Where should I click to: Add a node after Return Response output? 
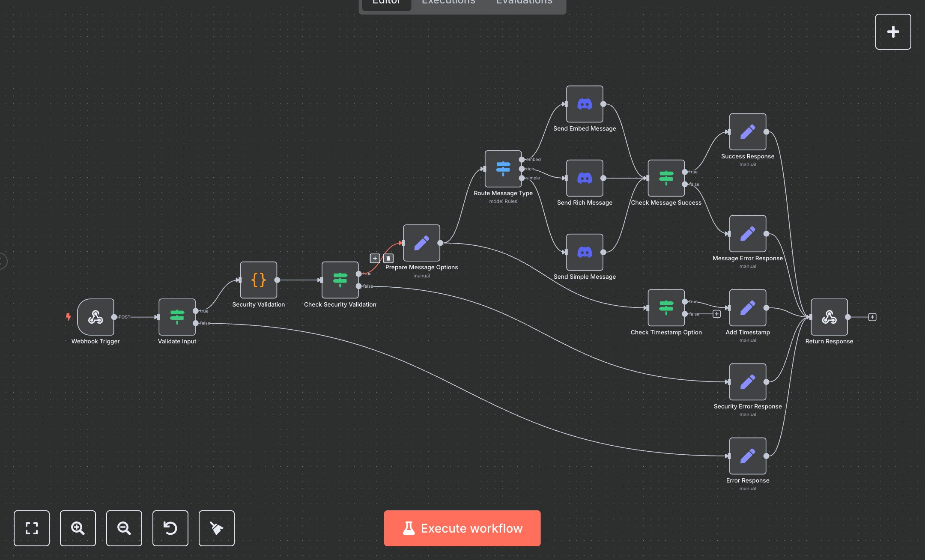pyautogui.click(x=872, y=317)
